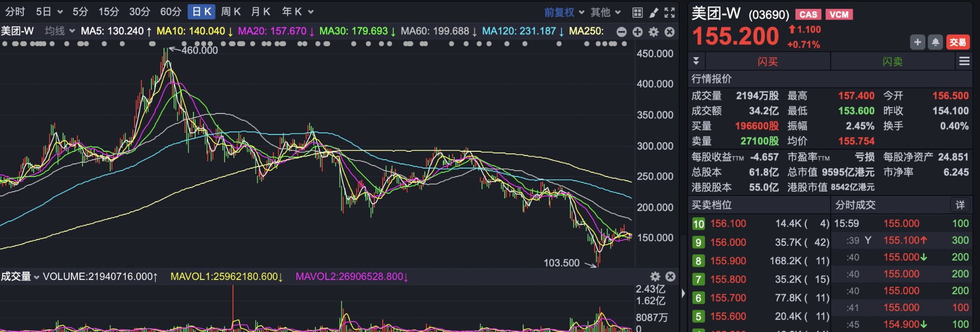Select the 日K chart tab
Viewport: 980px width, 332px height.
point(201,12)
